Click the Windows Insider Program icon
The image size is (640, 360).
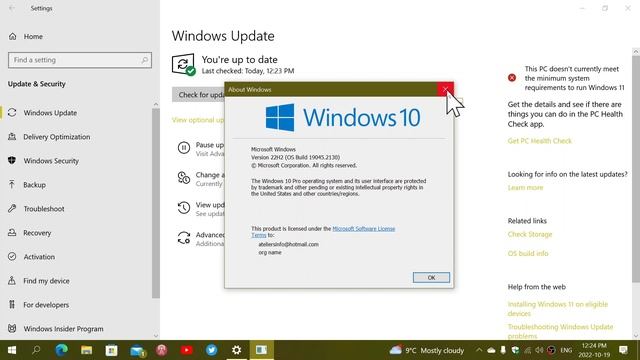(12, 329)
